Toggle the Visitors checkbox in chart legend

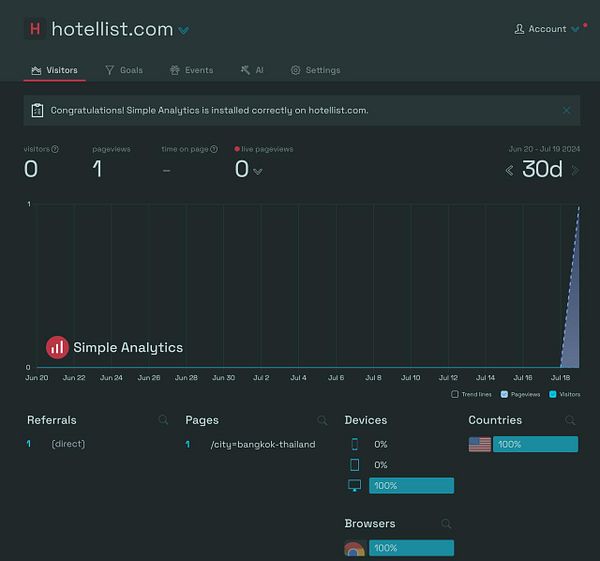coord(553,394)
